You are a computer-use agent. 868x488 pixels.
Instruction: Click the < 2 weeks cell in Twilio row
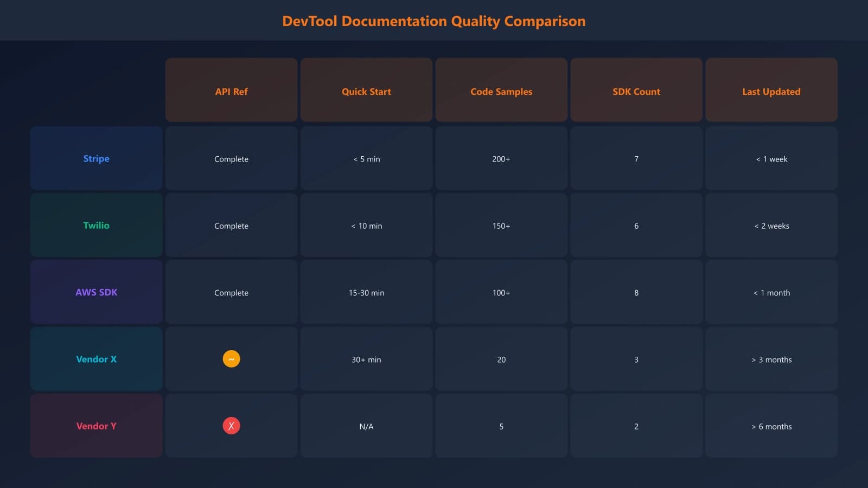click(x=771, y=225)
